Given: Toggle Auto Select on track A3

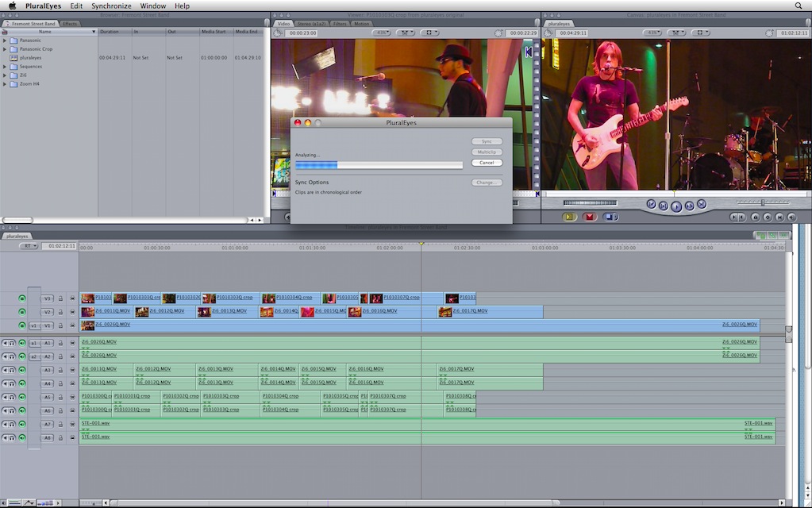Looking at the screenshot, I should point(72,370).
